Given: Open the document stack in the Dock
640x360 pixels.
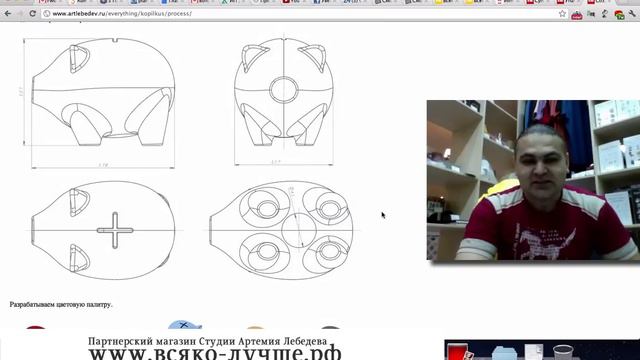Looking at the screenshot, I should [533, 352].
